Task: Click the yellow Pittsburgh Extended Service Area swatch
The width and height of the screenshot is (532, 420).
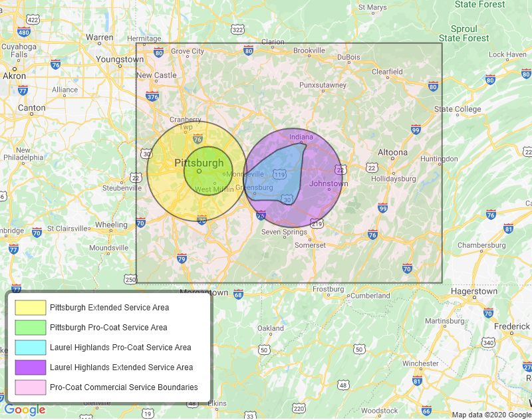Action: tap(31, 308)
